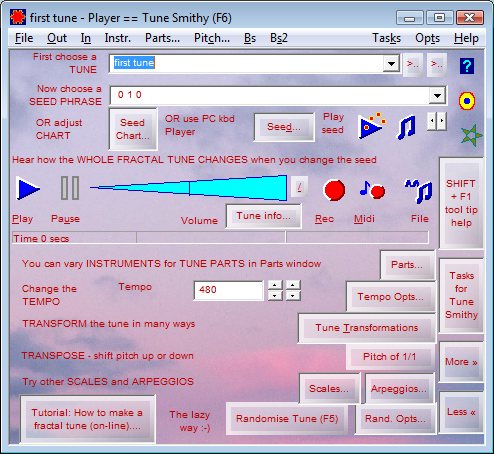This screenshot has width=494, height=454.
Task: Open Tempo Opts... button
Action: 390,296
